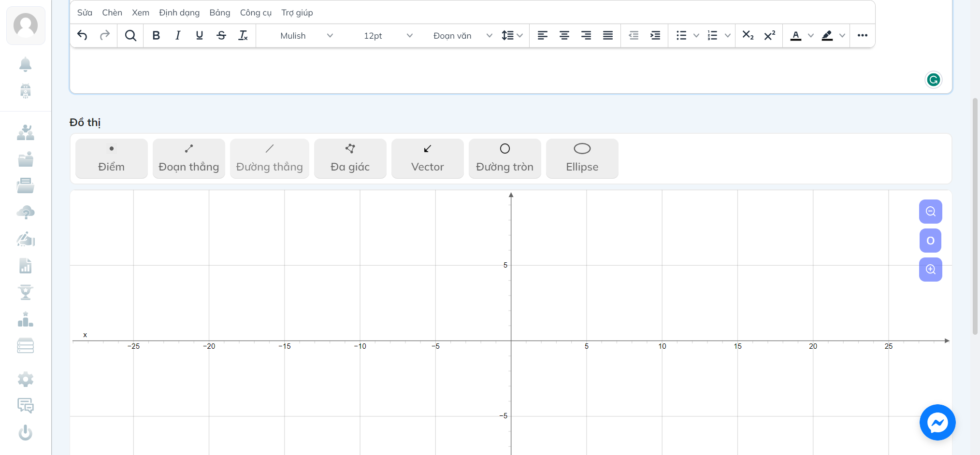Toggle strikethrough formatting
Viewport: 980px width, 455px height.
coord(221,35)
